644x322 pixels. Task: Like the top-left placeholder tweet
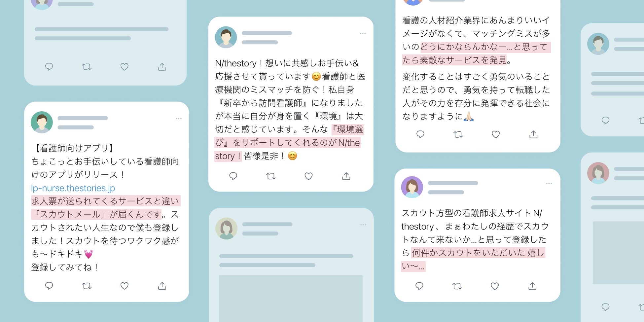[x=124, y=67]
